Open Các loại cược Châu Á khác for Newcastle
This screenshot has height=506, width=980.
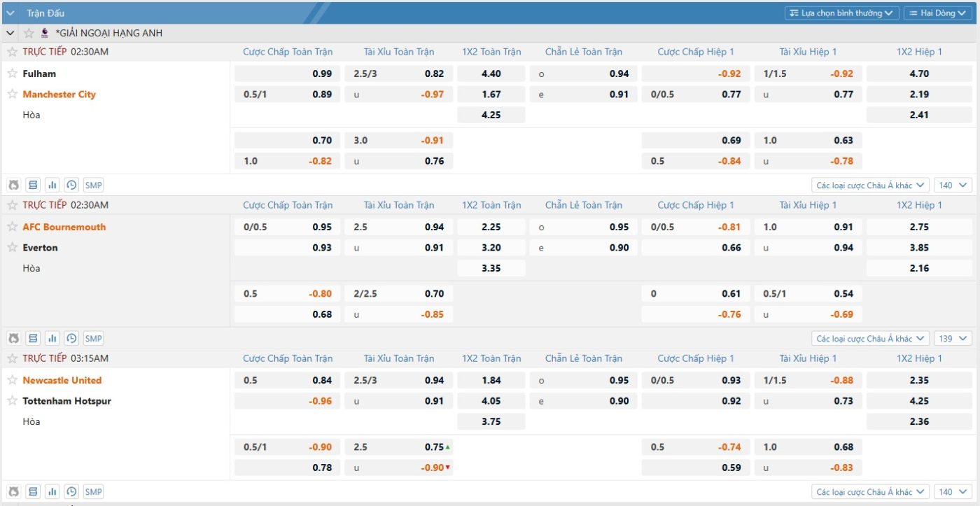coord(870,492)
